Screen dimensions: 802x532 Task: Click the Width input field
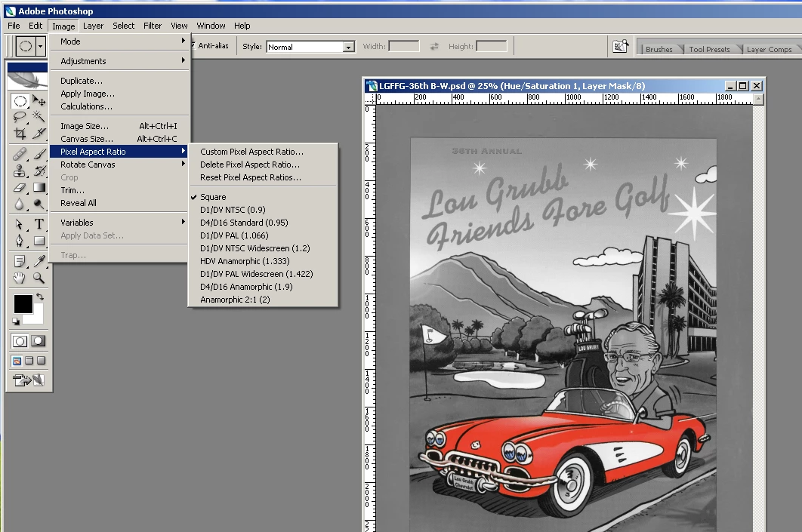403,46
